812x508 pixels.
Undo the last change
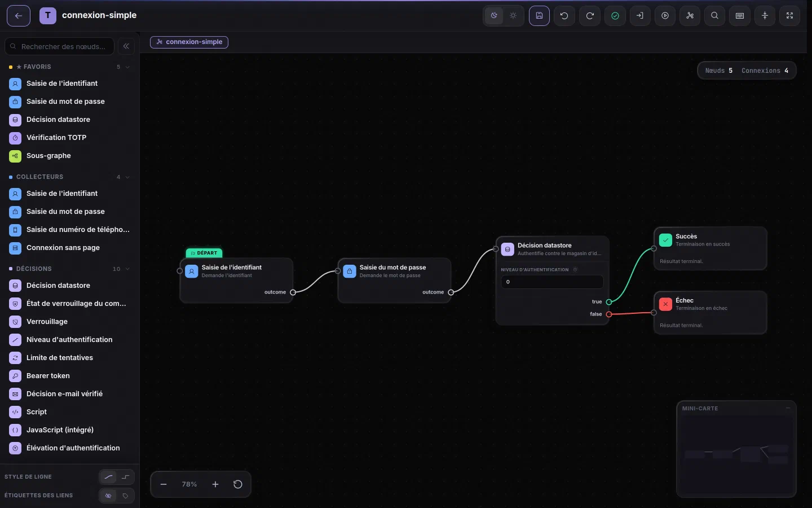click(x=564, y=16)
